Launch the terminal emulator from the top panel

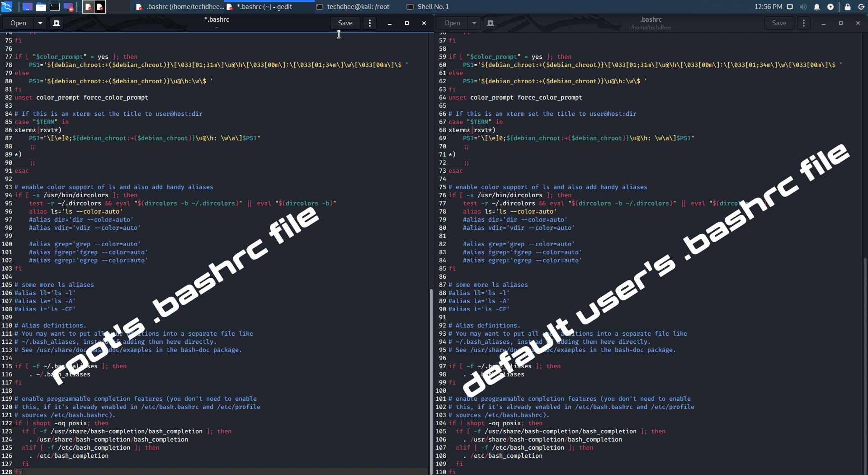click(x=55, y=7)
